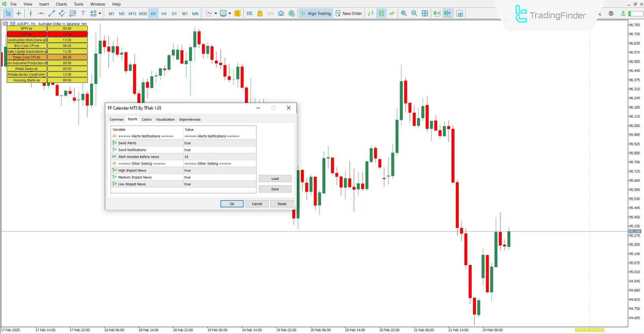Click New Order to open a trade ticket
Viewport: 644px width, 334px height.
(349, 13)
